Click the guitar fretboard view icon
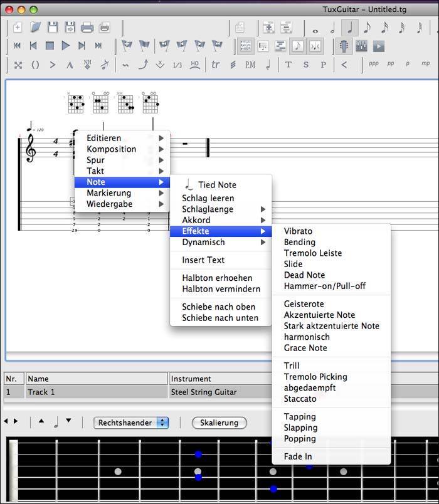 point(344,46)
